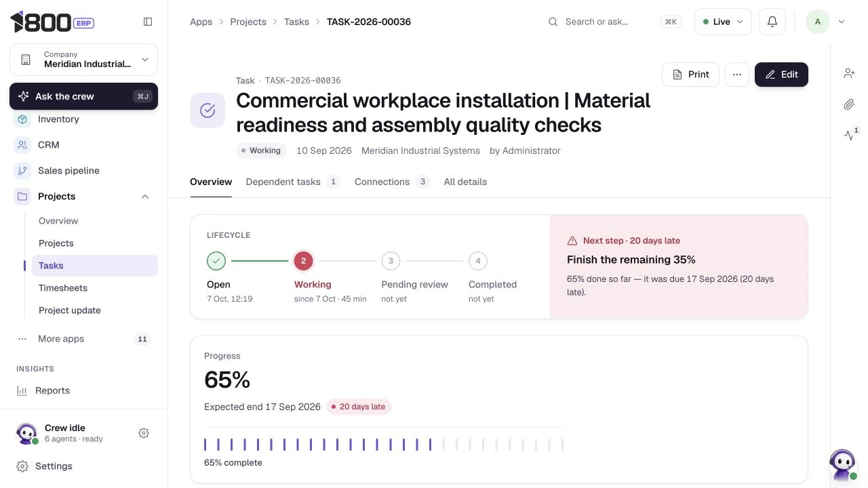Expand More apps list
The height and width of the screenshot is (488, 868).
84,339
